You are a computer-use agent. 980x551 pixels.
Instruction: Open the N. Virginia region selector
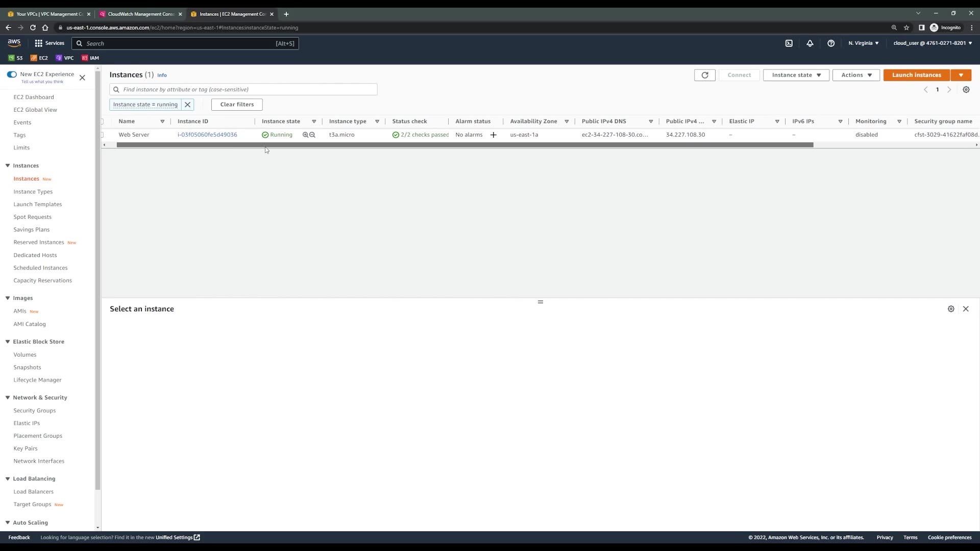pos(863,43)
